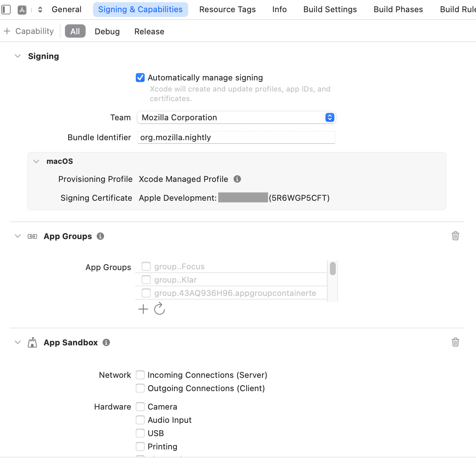Show info for the App Sandbox capability
Screen dimensions: 476x459
tap(106, 342)
